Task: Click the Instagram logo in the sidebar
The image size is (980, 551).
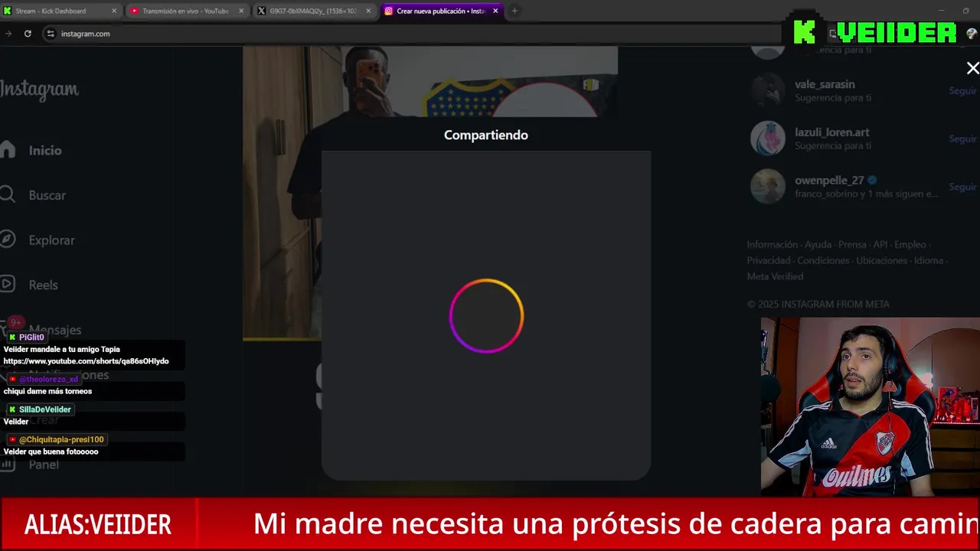Action: (39, 90)
